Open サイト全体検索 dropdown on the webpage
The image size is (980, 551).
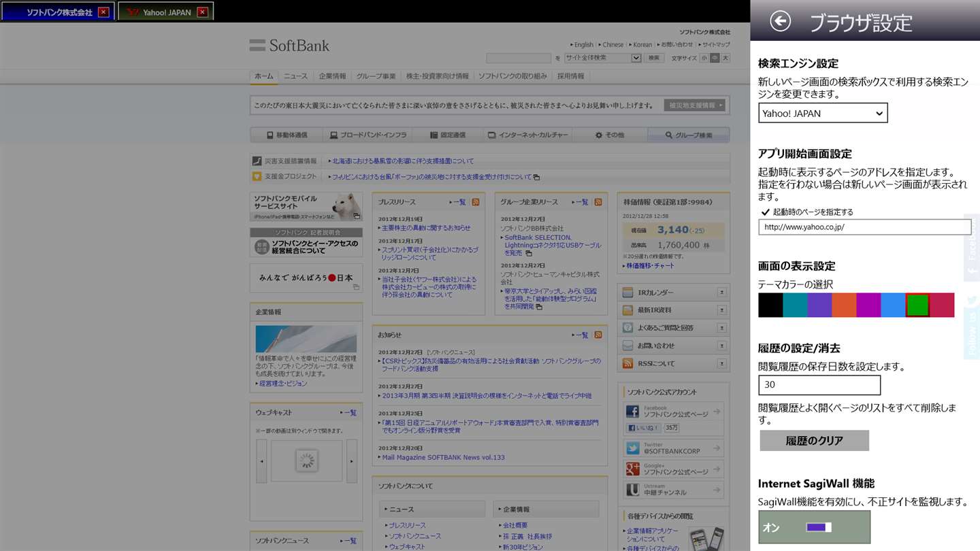[x=603, y=58]
